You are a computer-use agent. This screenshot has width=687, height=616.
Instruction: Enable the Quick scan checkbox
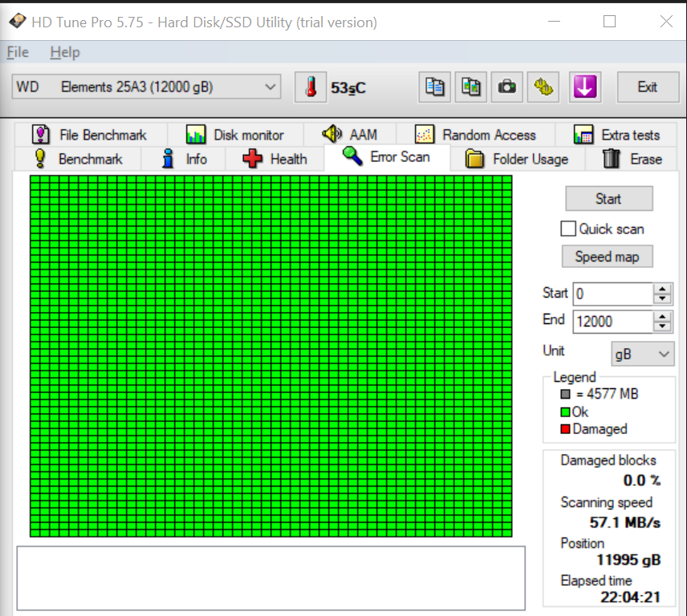pyautogui.click(x=568, y=229)
